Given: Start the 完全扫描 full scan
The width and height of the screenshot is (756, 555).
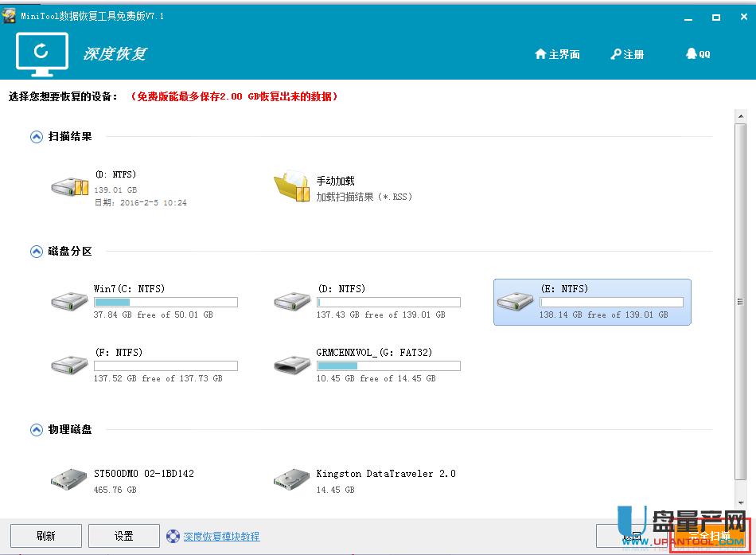Looking at the screenshot, I should (709, 536).
